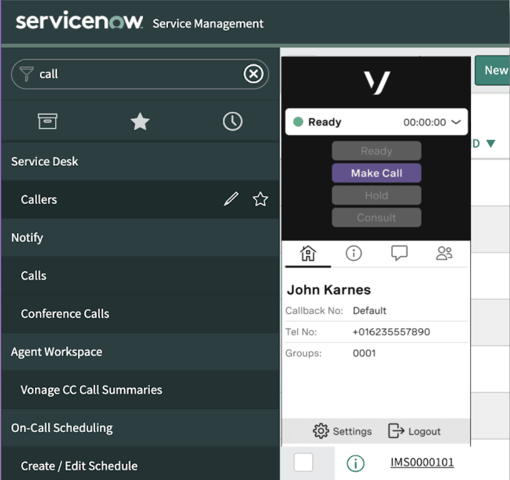Clear the navigation filter text

(253, 74)
